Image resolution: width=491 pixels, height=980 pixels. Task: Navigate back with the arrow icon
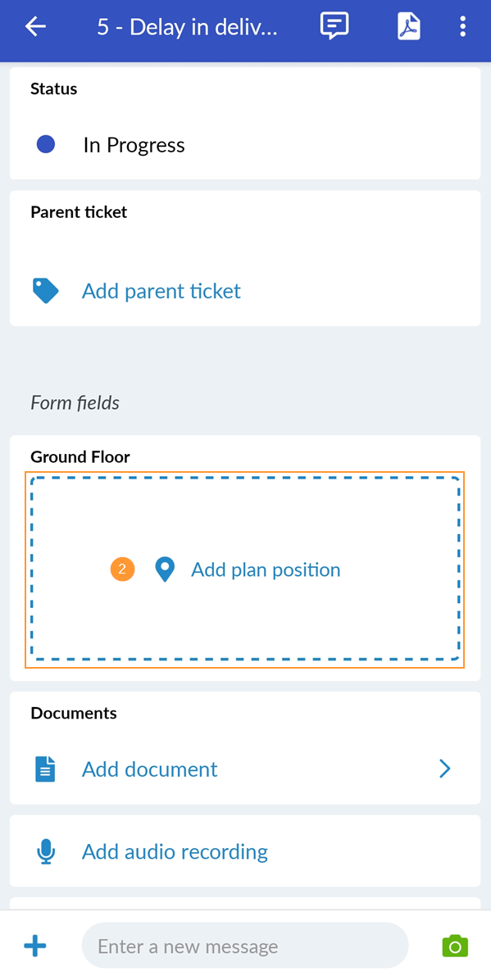[x=34, y=26]
